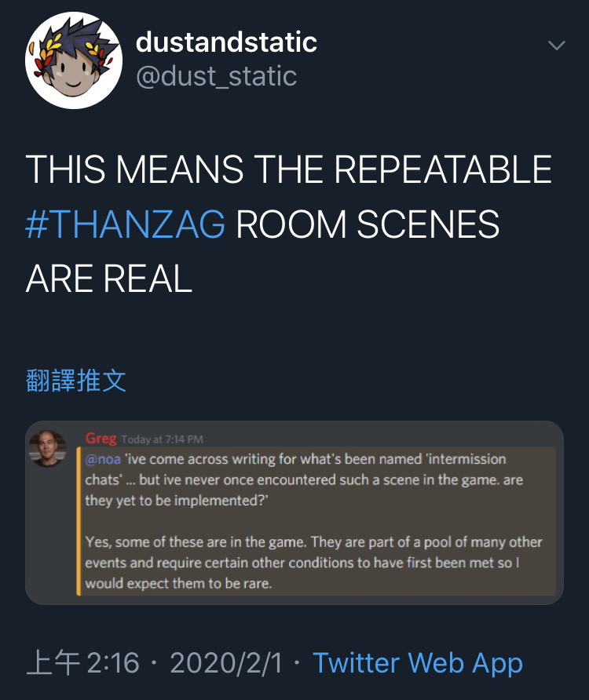
Task: Click the reply starting 'Yes, some of these'
Action: tap(313, 563)
